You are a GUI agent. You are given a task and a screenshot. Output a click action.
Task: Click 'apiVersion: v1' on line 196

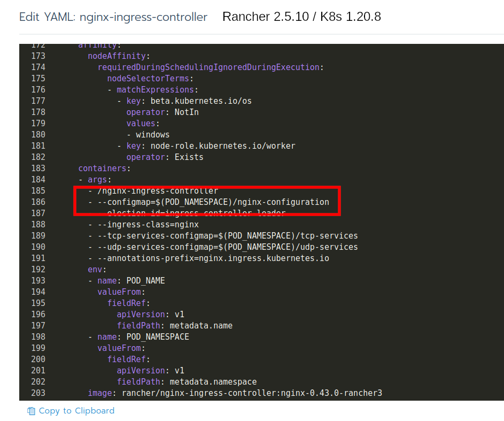pyautogui.click(x=150, y=315)
